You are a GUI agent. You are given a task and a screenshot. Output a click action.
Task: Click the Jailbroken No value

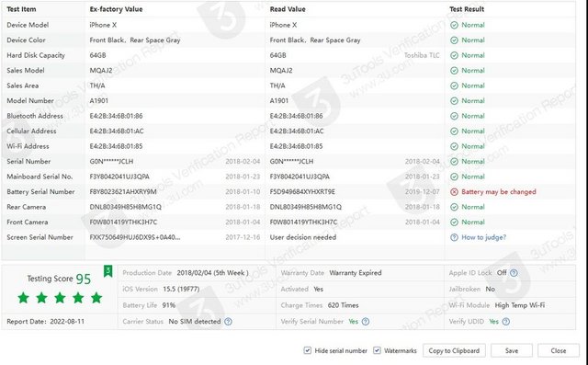point(490,290)
